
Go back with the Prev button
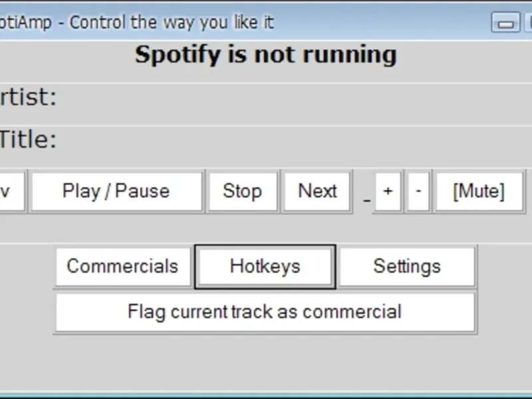coord(9,192)
